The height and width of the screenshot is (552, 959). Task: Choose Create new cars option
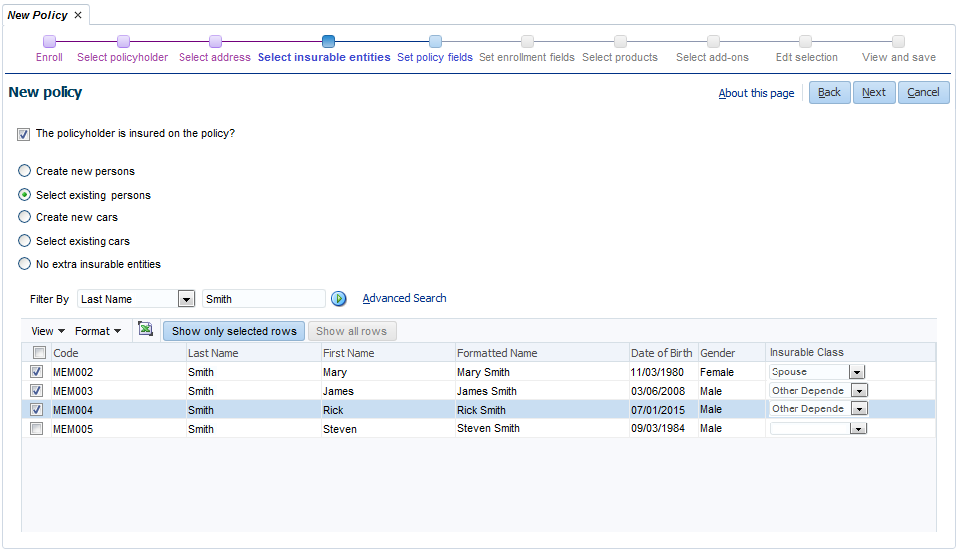click(x=24, y=217)
